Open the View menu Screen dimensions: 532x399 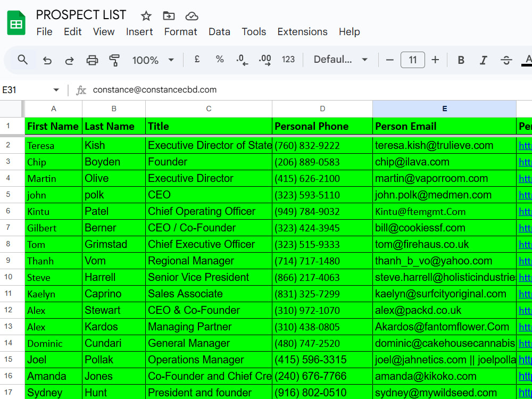click(104, 31)
